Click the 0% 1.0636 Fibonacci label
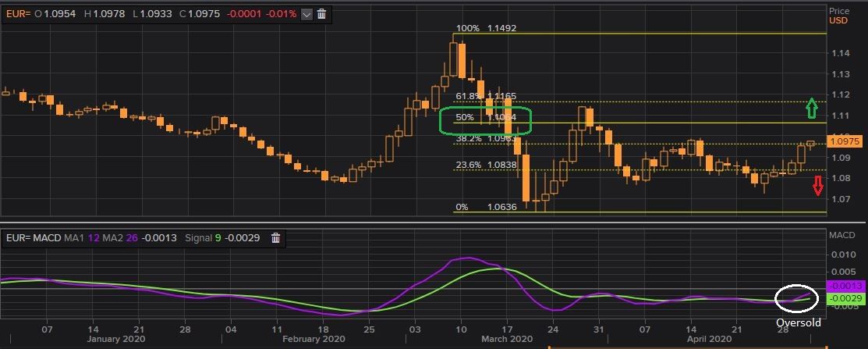 pyautogui.click(x=486, y=207)
